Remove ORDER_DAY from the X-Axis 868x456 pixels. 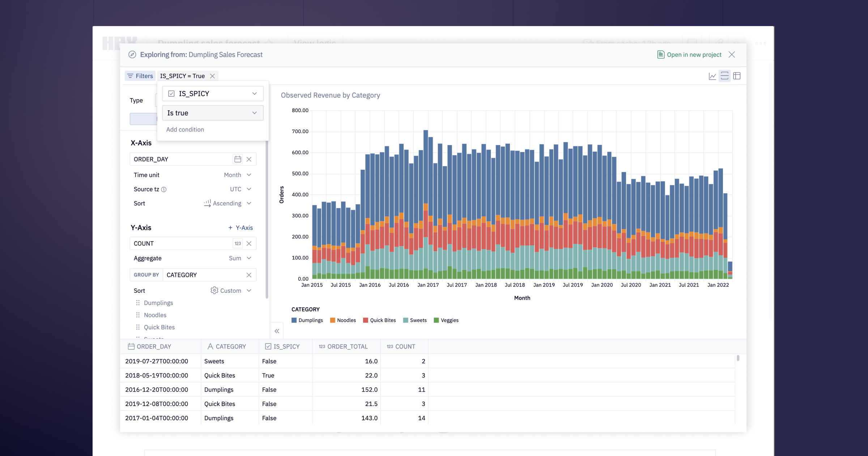(249, 159)
